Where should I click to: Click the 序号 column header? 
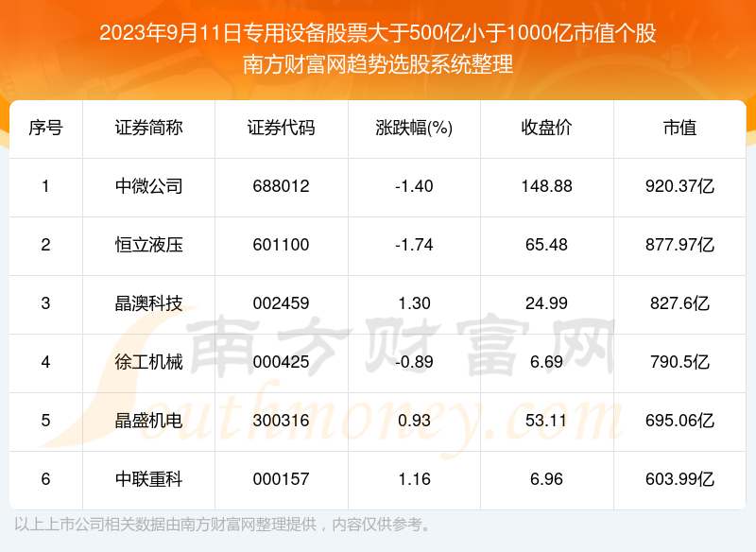(x=45, y=129)
